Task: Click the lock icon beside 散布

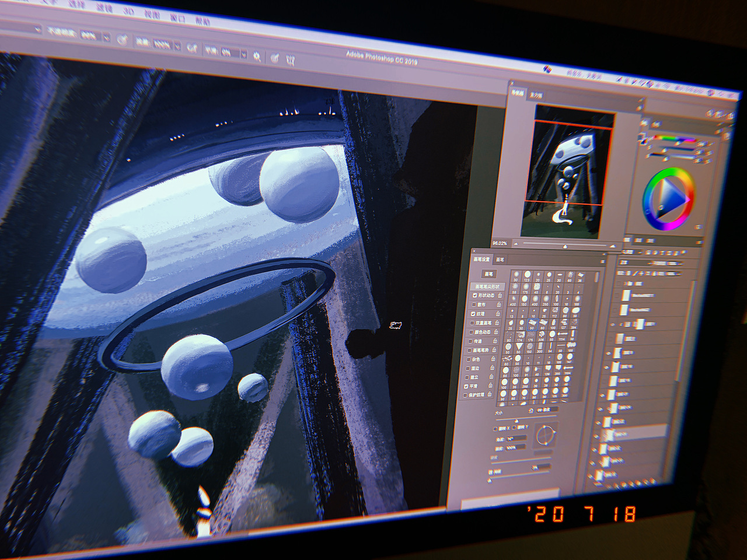Action: point(500,304)
